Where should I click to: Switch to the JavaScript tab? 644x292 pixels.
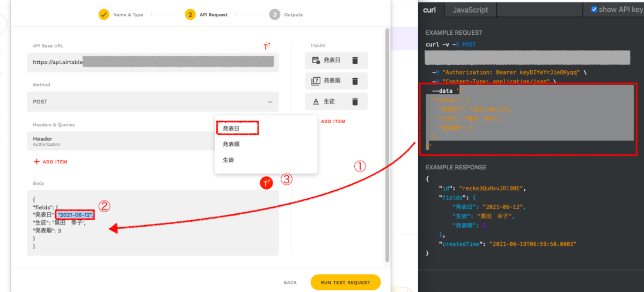tap(470, 10)
